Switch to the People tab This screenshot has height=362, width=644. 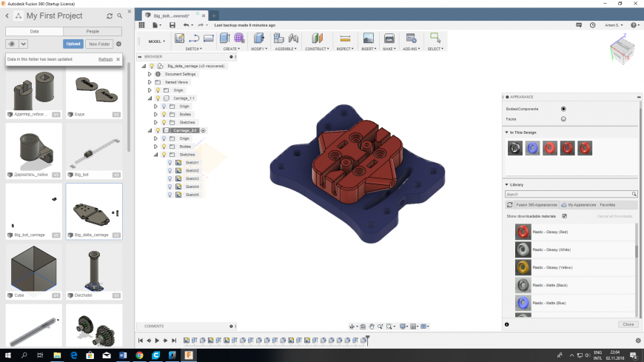[93, 32]
